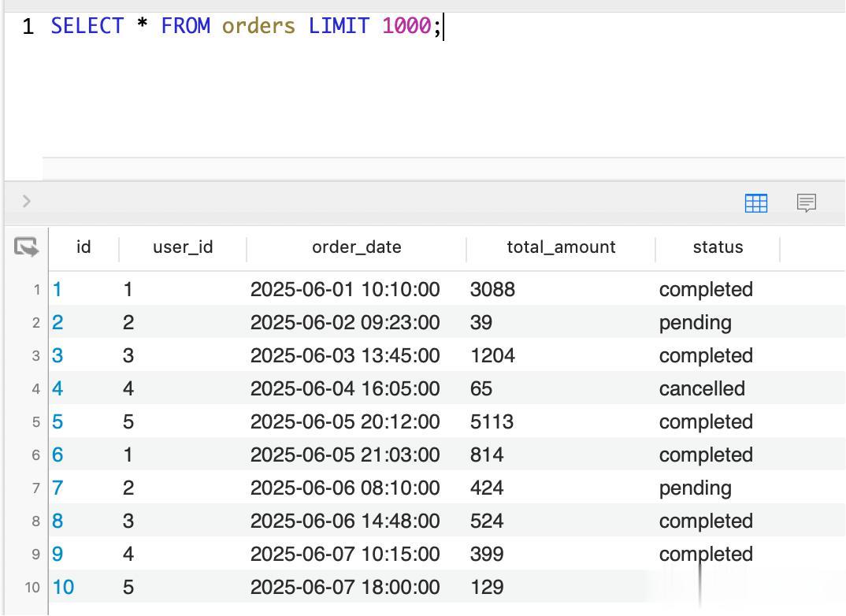The height and width of the screenshot is (616, 846).
Task: Click the order_date column header
Action: (x=356, y=247)
